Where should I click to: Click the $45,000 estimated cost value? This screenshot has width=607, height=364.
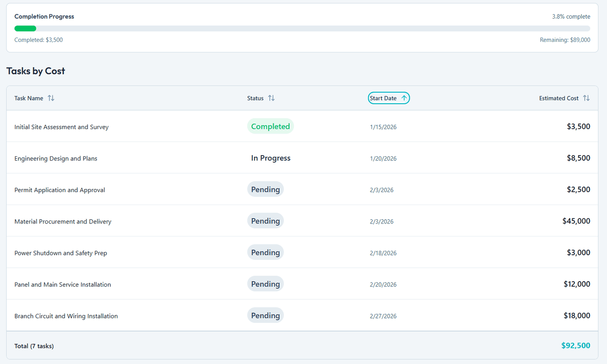click(x=576, y=221)
